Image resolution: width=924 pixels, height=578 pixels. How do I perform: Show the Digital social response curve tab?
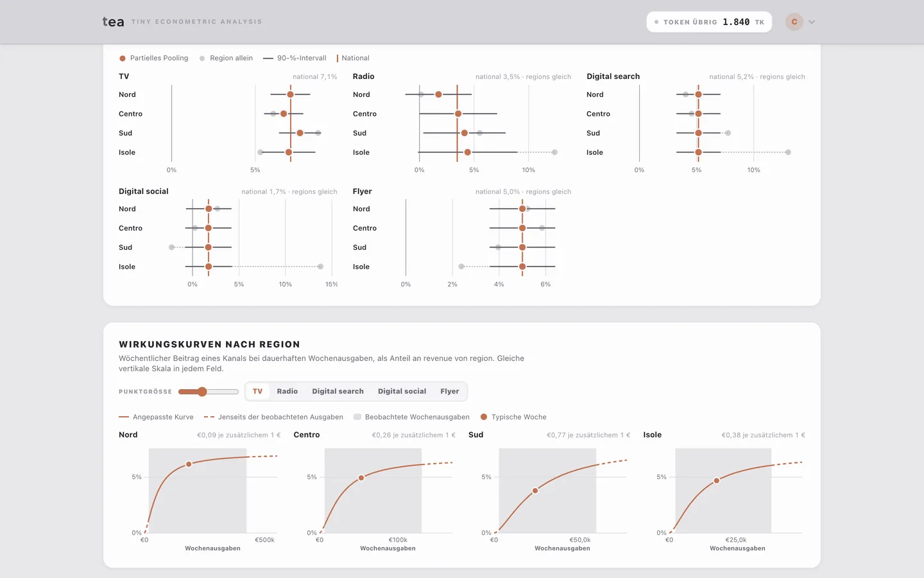[x=402, y=391]
